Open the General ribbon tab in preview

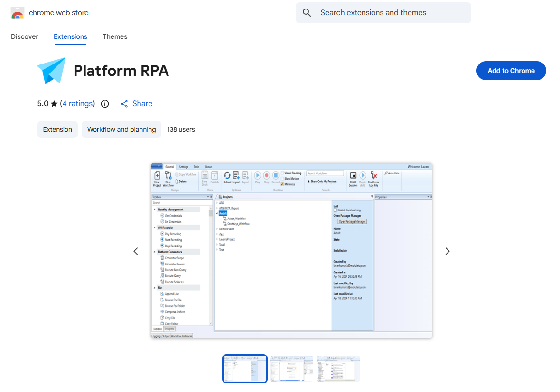169,167
